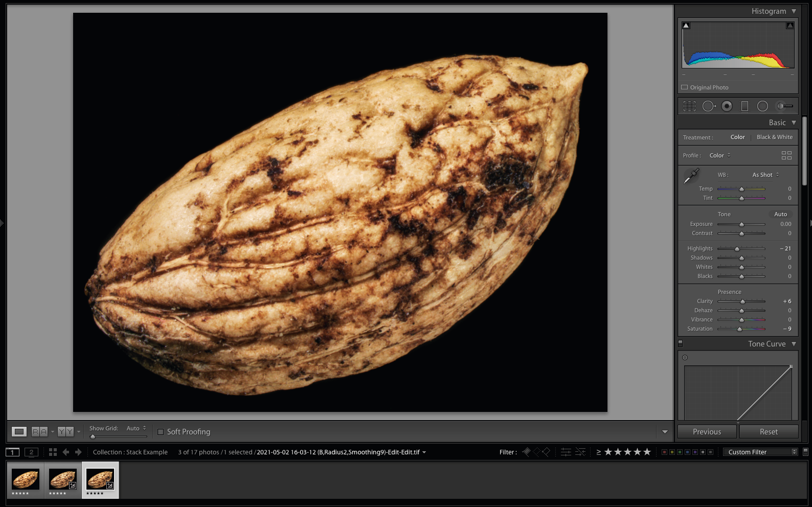Click the Exposure slider handle
Viewport: 812px width, 507px height.
pos(741,224)
